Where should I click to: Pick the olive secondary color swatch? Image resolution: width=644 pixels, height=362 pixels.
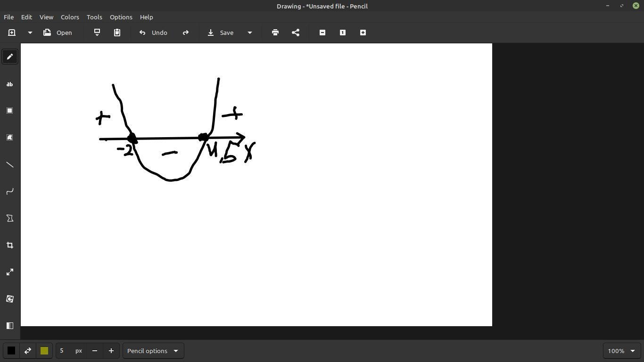44,351
